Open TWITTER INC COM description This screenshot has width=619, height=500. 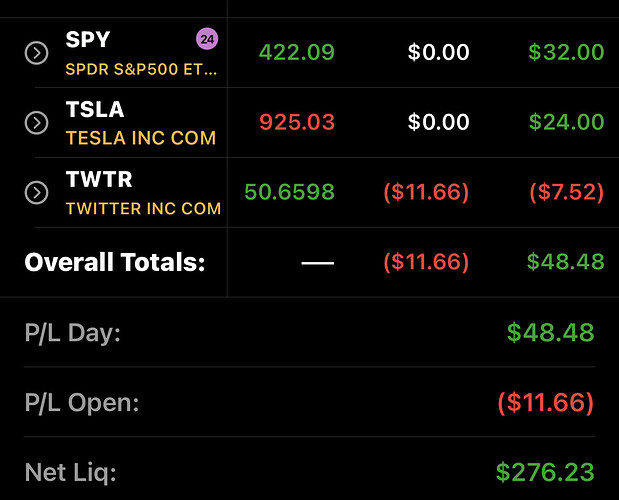[x=143, y=208]
